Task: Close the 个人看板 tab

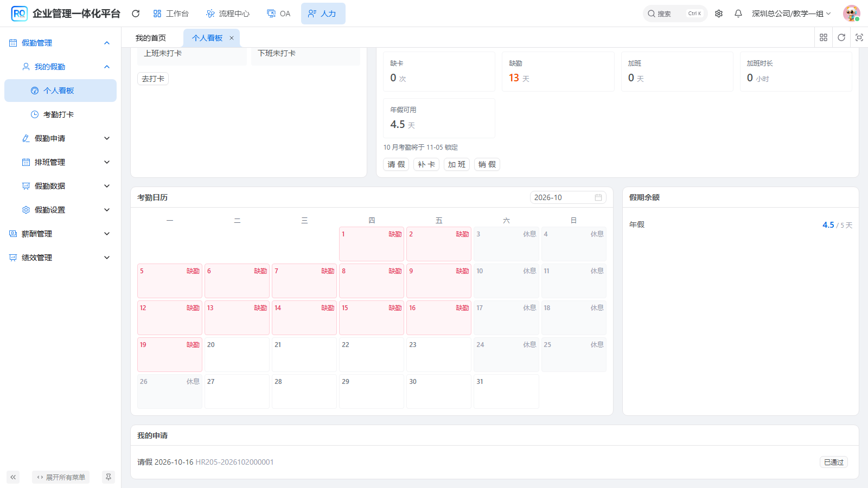Action: (232, 38)
